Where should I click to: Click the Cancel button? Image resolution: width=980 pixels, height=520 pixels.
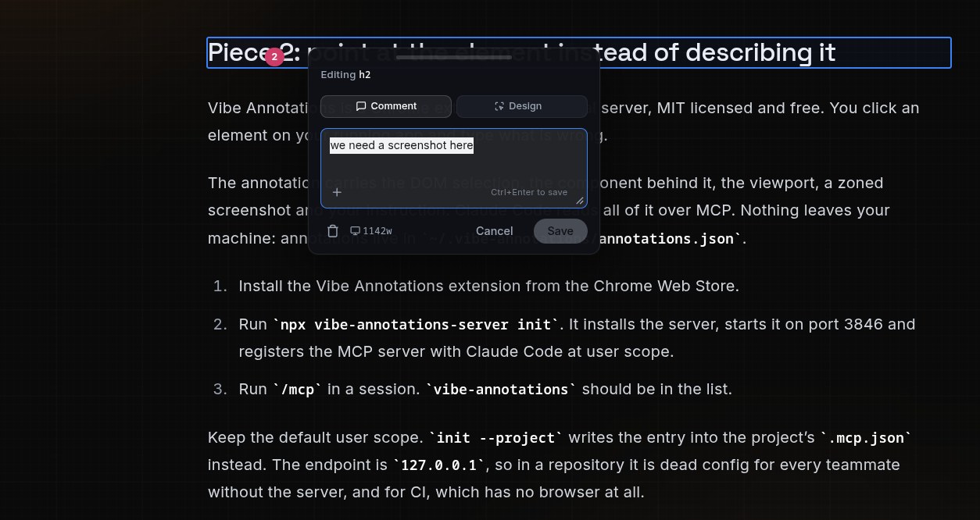[495, 231]
